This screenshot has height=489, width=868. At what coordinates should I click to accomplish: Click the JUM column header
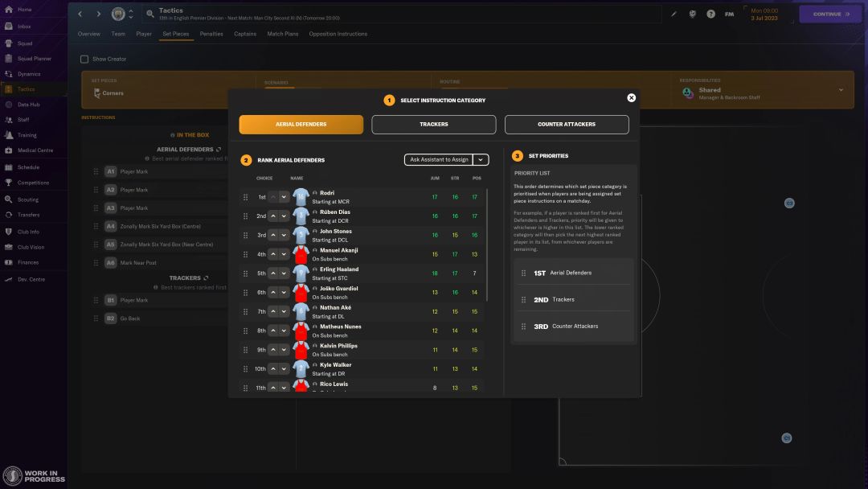tap(435, 179)
